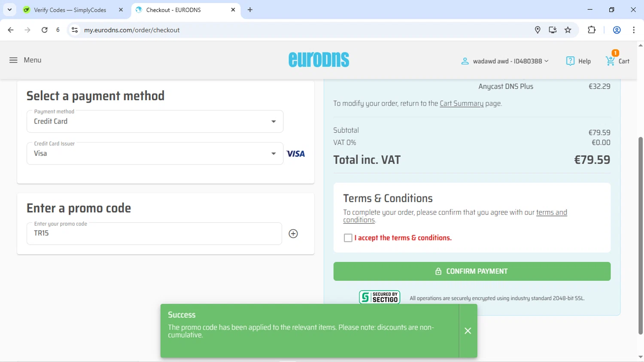
Task: Switch to Checkout EURODNS tab
Action: pos(185,9)
